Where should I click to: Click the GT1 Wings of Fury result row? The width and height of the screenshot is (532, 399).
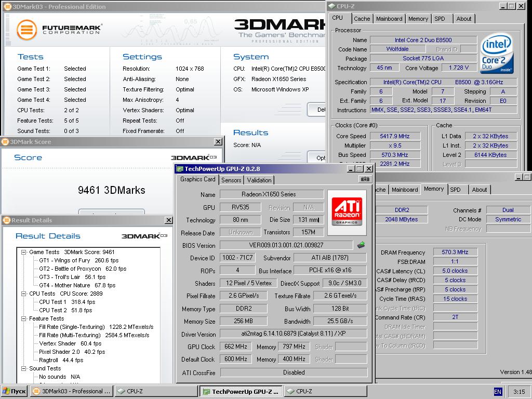click(x=79, y=261)
